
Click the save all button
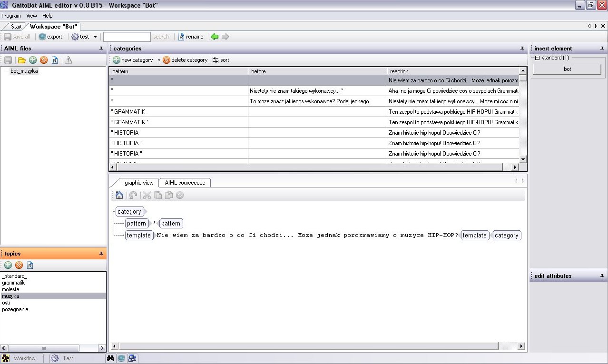point(17,37)
